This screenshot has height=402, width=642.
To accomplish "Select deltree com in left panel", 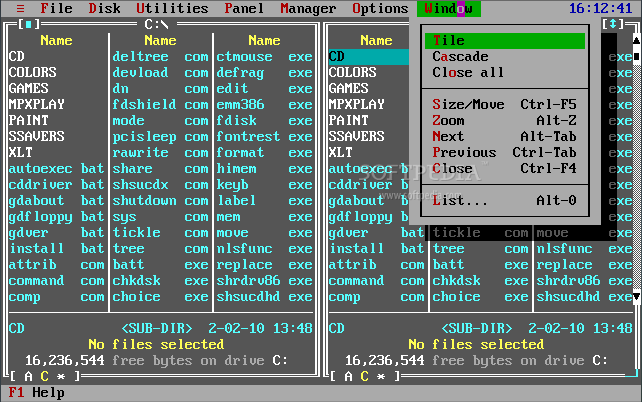I will pos(160,56).
